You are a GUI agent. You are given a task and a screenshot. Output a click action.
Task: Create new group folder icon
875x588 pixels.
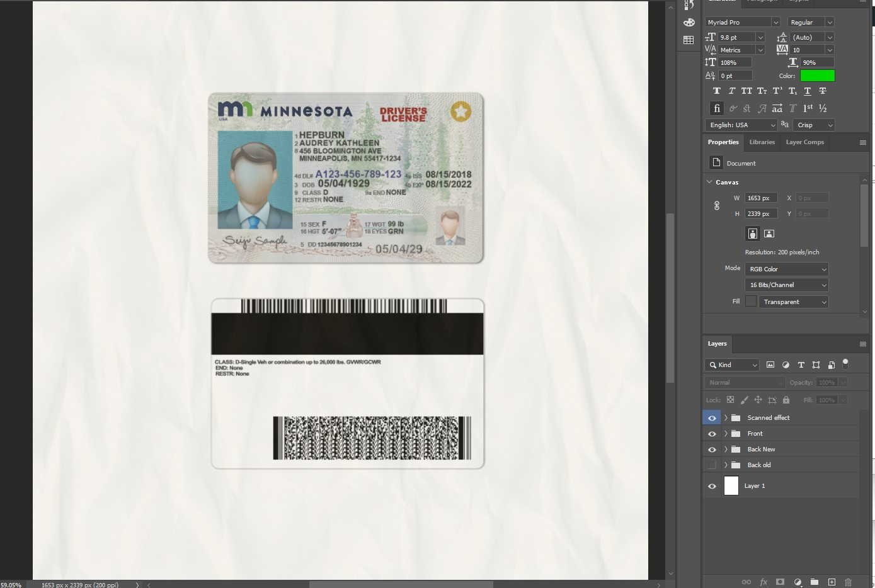tap(814, 582)
